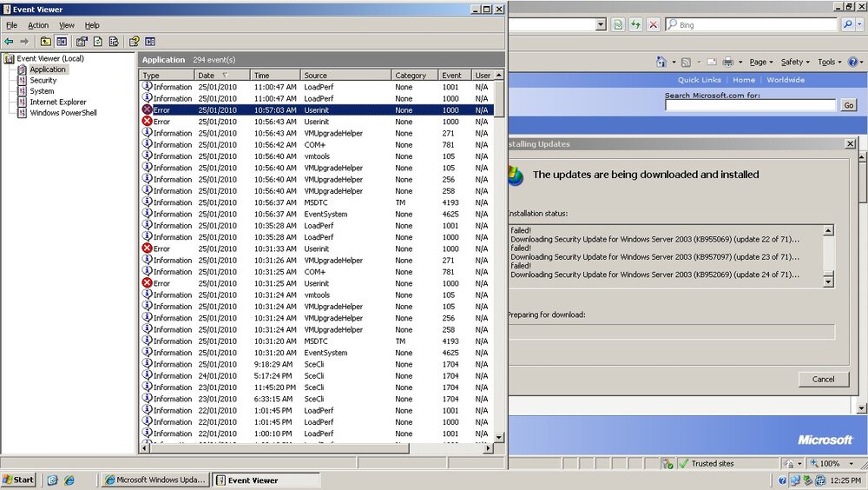Select Windows PowerShell log in the tree
Image resolution: width=868 pixels, height=490 pixels.
(63, 113)
